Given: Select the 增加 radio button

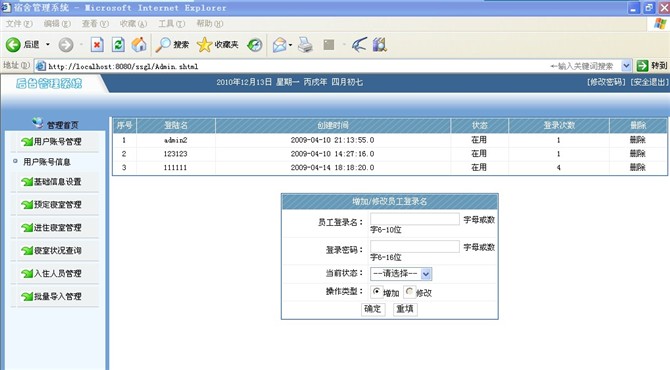Looking at the screenshot, I should (x=376, y=291).
